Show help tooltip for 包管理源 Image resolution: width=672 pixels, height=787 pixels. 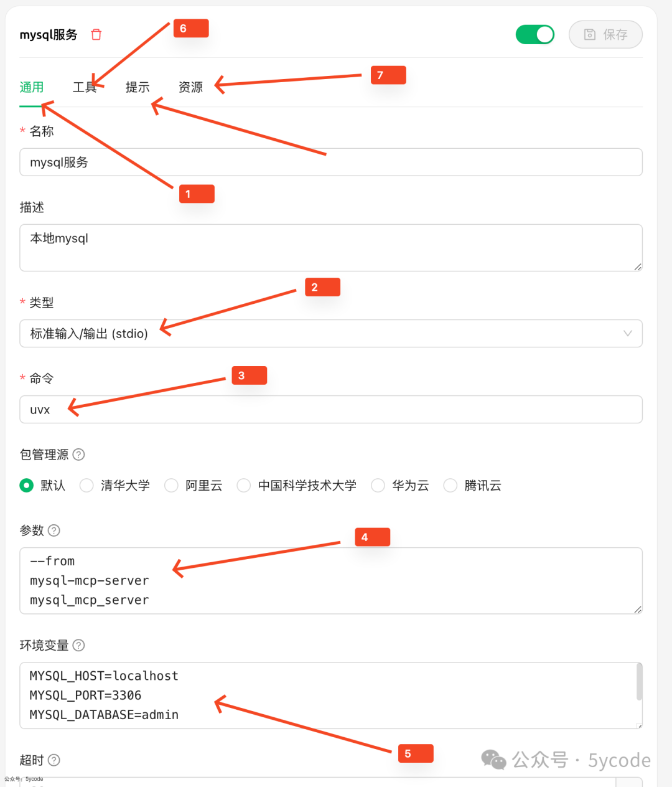click(78, 455)
